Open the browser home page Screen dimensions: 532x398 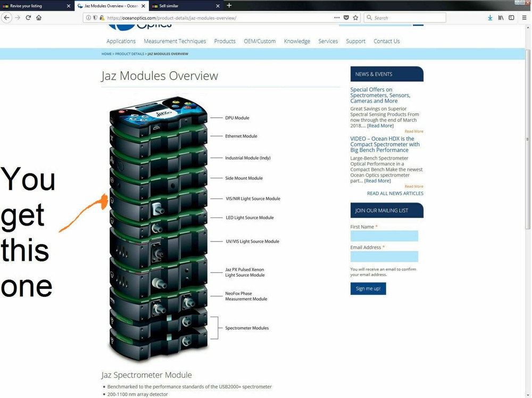pos(39,18)
